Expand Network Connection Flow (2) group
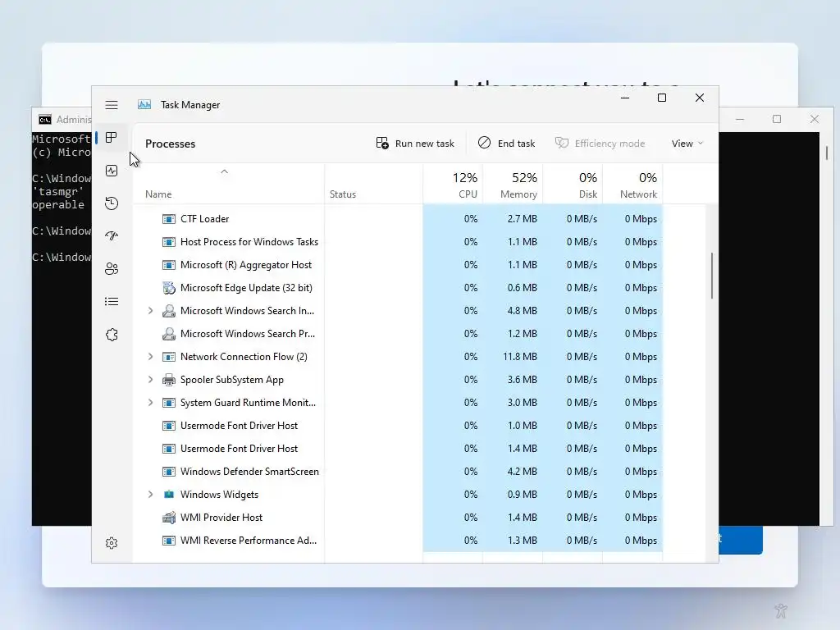Viewport: 840px width, 630px height. point(151,357)
